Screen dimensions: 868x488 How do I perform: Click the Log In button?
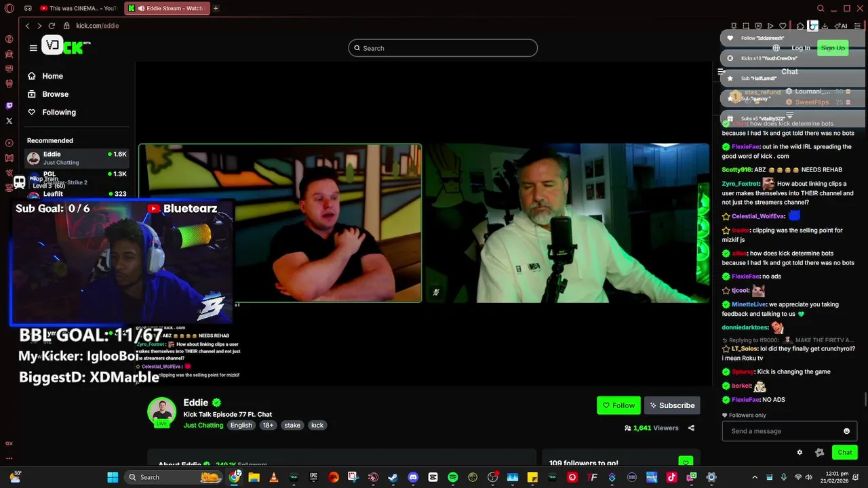[x=801, y=48]
